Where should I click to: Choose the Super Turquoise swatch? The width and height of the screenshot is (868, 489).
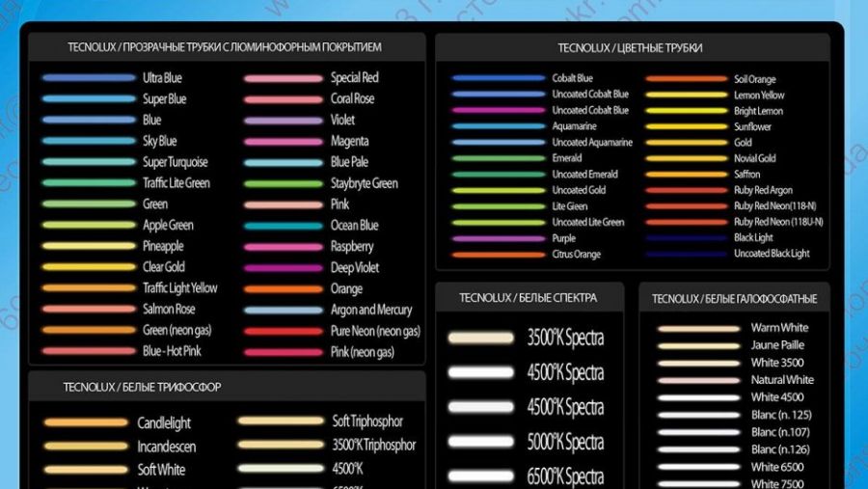point(89,162)
